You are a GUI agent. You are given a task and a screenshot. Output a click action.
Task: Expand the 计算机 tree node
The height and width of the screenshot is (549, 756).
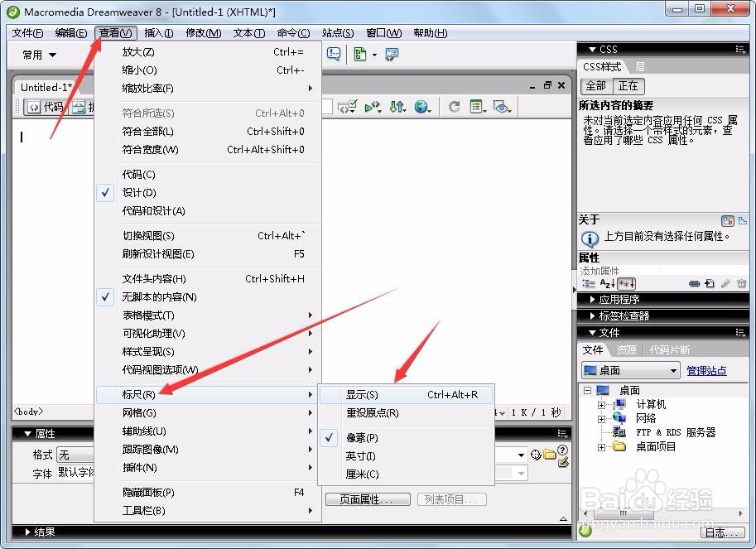601,406
